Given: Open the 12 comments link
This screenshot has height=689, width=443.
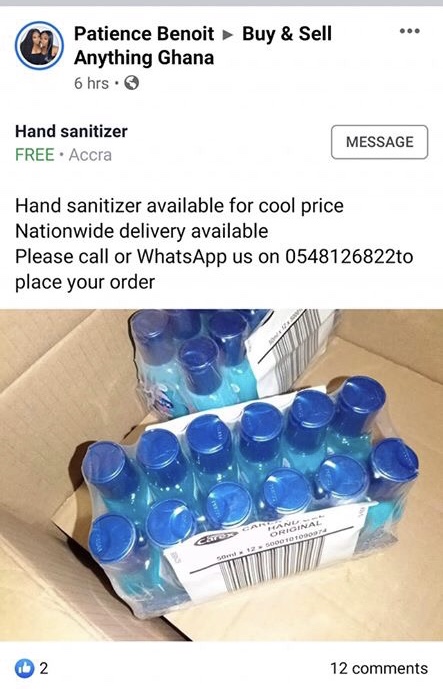Looking at the screenshot, I should tap(379, 668).
